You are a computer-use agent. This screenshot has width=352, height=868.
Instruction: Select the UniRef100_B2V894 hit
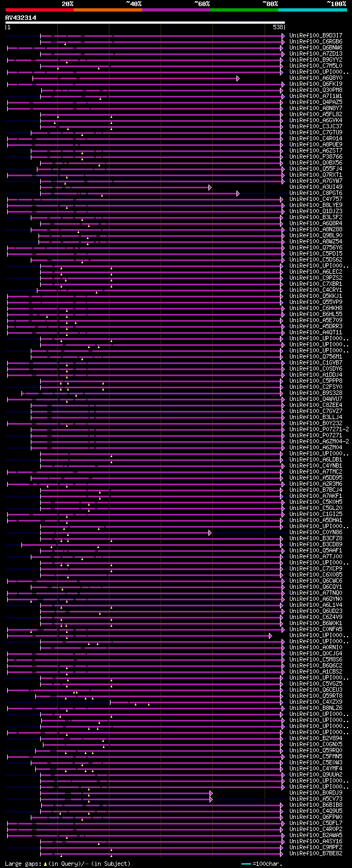tap(316, 738)
